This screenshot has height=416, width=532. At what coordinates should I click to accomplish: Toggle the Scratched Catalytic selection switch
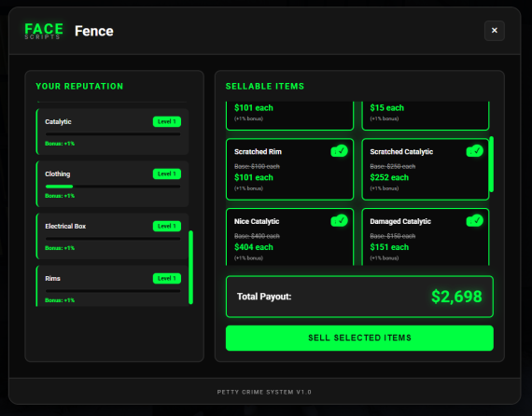pyautogui.click(x=475, y=151)
